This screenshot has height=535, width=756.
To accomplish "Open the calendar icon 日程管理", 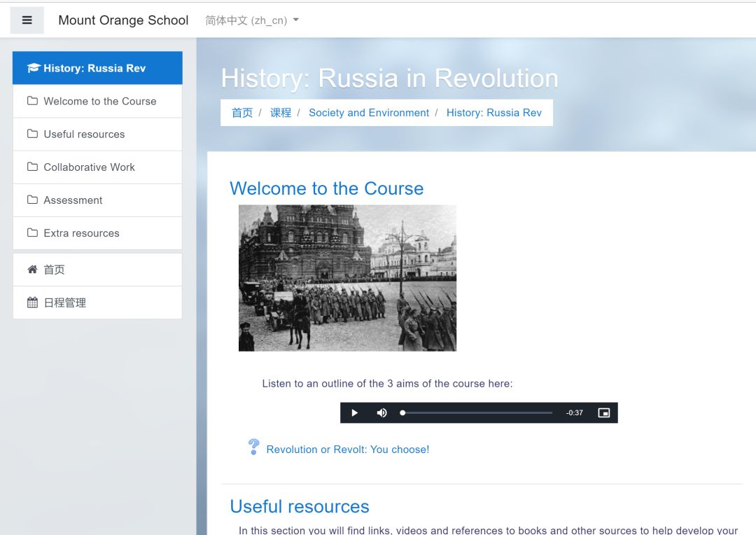I will coord(32,303).
